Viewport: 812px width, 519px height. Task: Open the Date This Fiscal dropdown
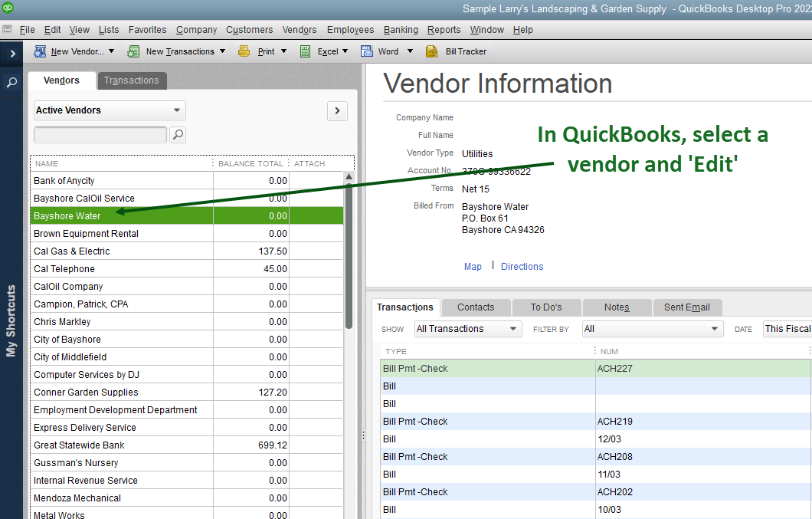(x=787, y=329)
